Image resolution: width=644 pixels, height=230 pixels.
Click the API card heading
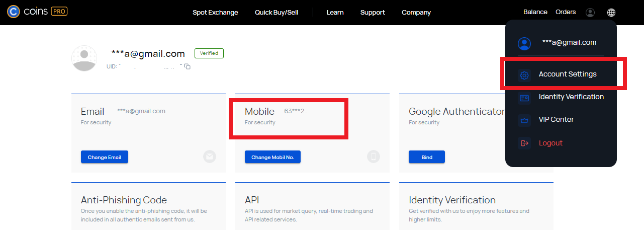coord(252,200)
